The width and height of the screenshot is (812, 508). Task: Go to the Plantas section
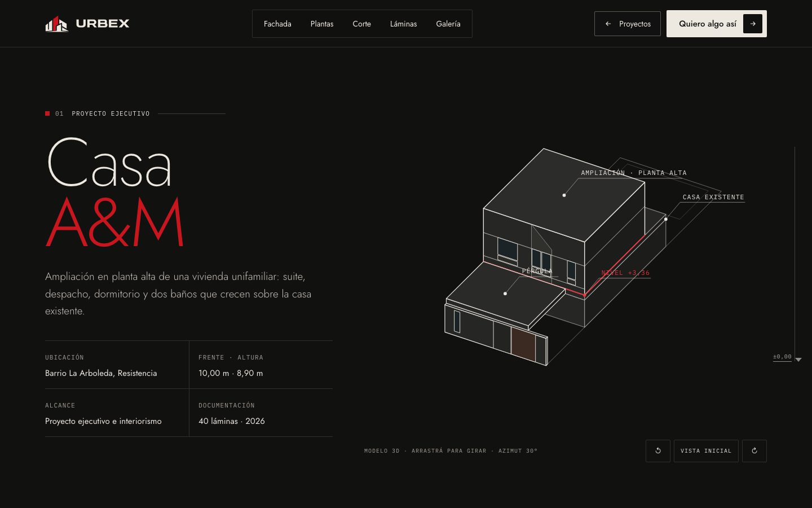[322, 24]
